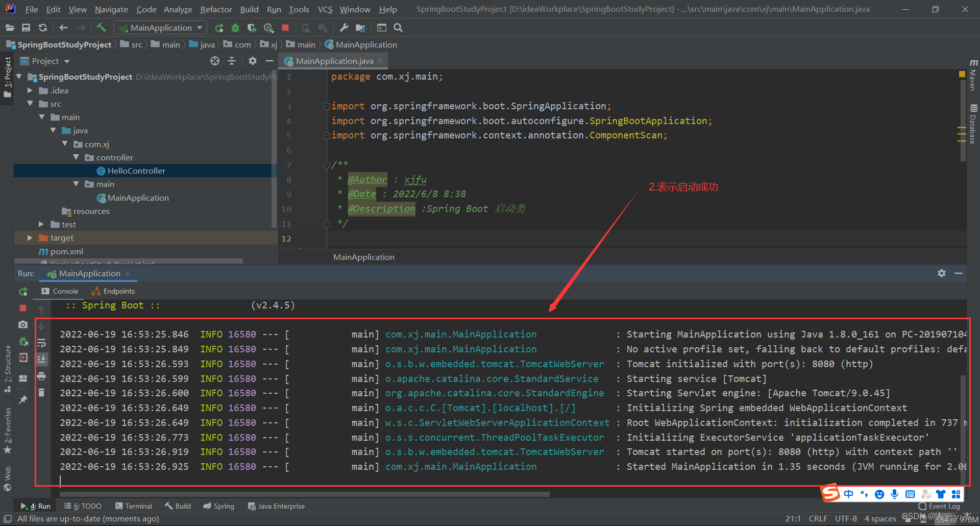Hide the Project panel with minus icon

[269, 61]
